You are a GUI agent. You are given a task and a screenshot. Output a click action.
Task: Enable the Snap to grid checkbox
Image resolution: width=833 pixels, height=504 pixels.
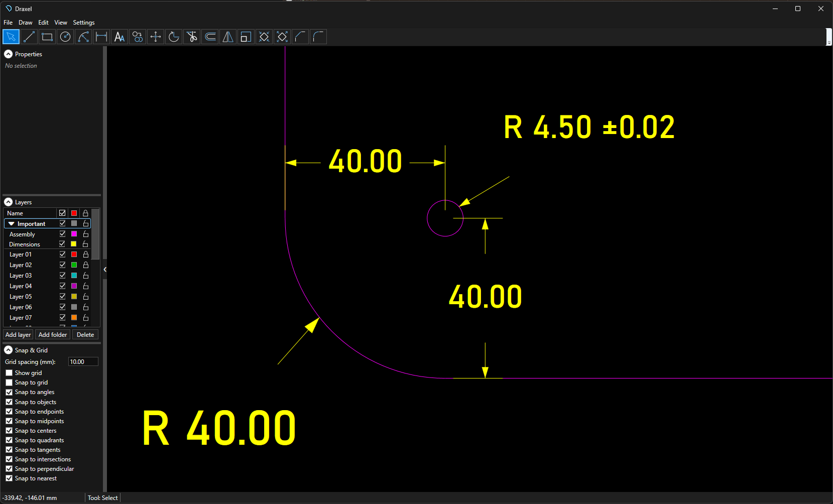(x=9, y=383)
